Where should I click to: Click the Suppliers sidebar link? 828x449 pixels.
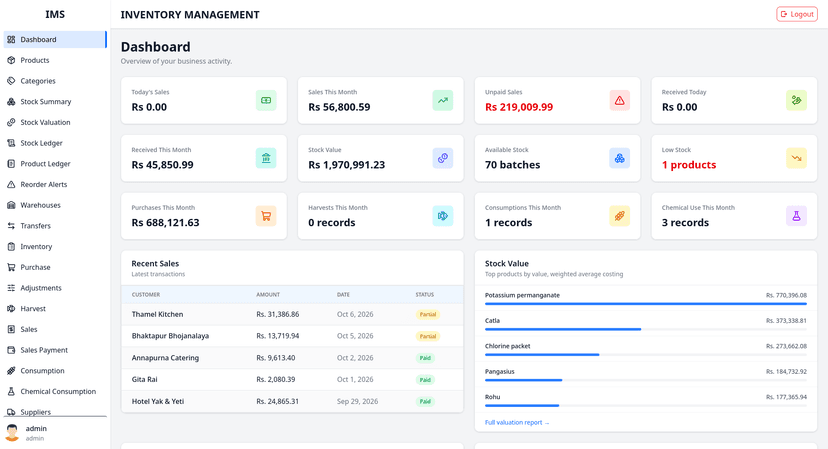(x=55, y=411)
